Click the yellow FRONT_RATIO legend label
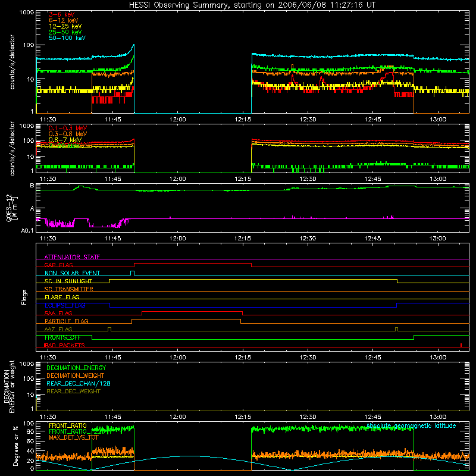The image size is (476, 476). 68,425
